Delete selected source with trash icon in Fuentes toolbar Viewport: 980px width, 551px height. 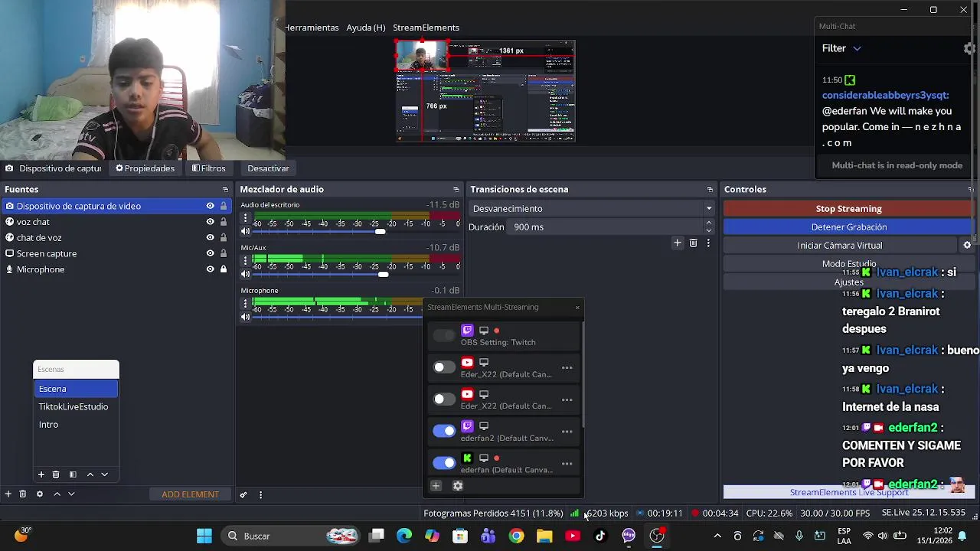23,494
